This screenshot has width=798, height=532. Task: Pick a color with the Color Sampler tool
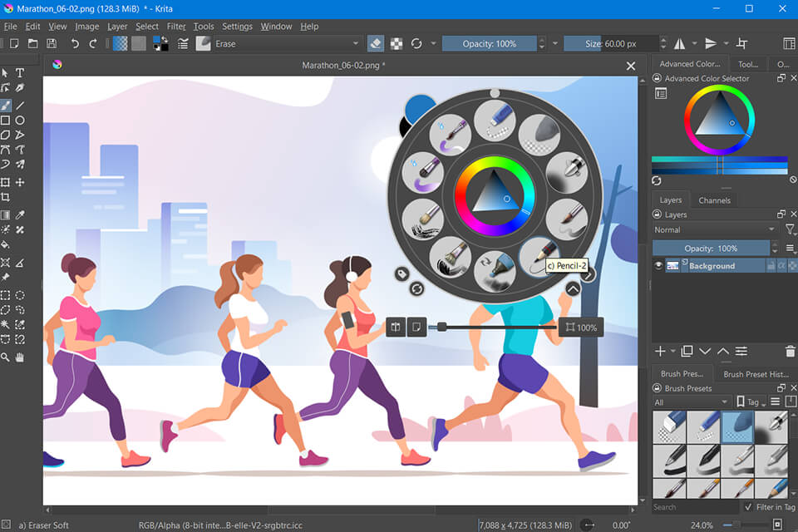tap(20, 215)
